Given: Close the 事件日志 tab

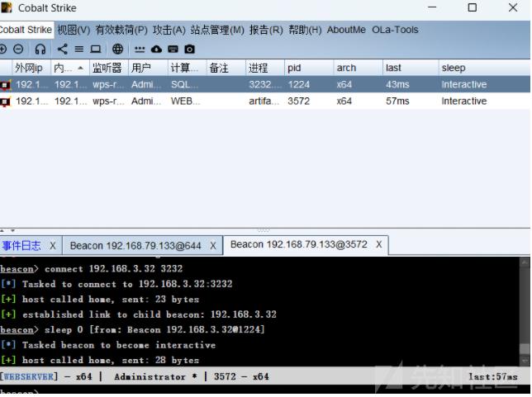Looking at the screenshot, I should coord(53,245).
